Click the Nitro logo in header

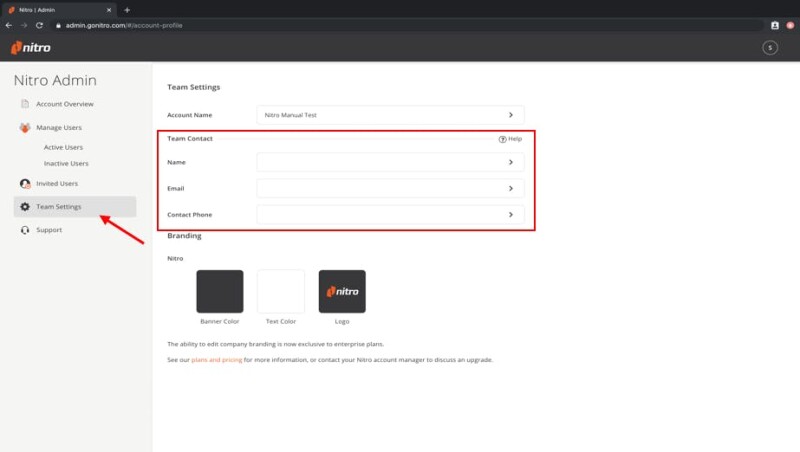tap(31, 47)
